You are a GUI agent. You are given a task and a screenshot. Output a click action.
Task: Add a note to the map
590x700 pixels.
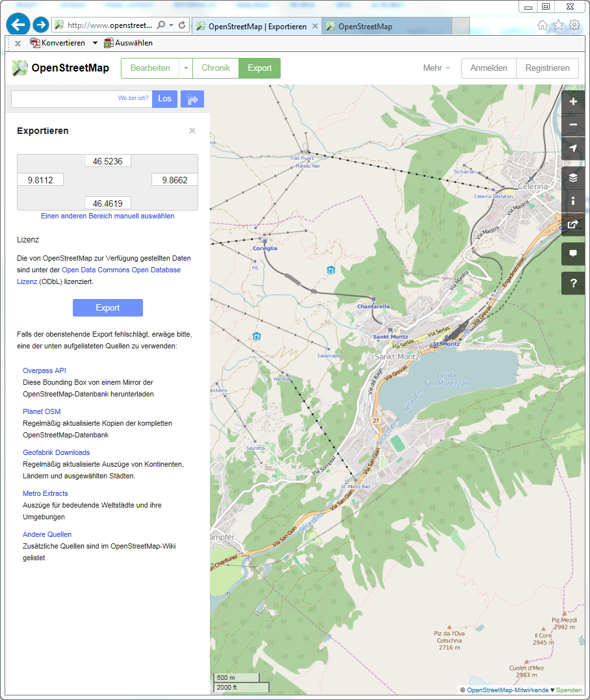(572, 253)
